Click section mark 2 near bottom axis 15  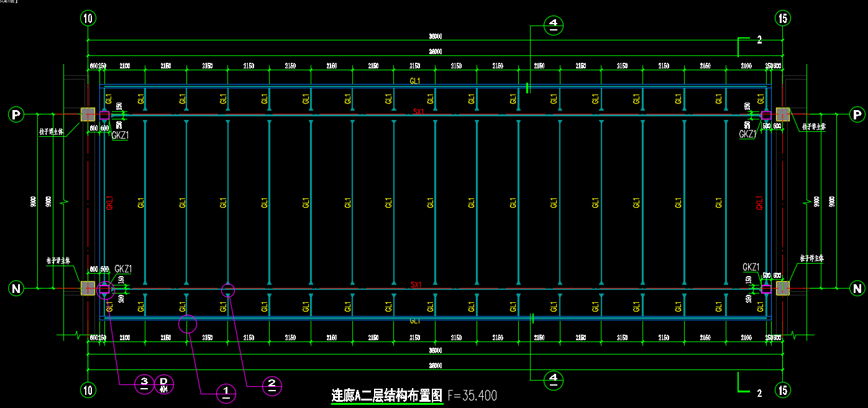coord(759,393)
